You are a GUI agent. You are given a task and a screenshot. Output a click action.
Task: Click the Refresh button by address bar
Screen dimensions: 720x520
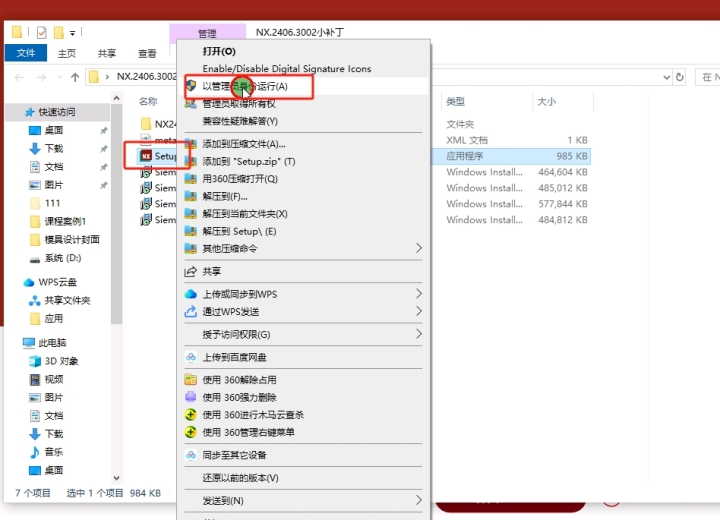tap(680, 77)
